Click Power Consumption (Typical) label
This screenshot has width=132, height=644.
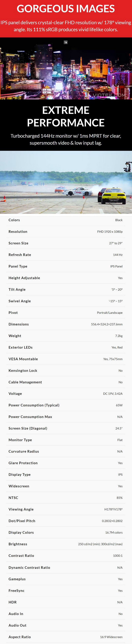(x=34, y=405)
